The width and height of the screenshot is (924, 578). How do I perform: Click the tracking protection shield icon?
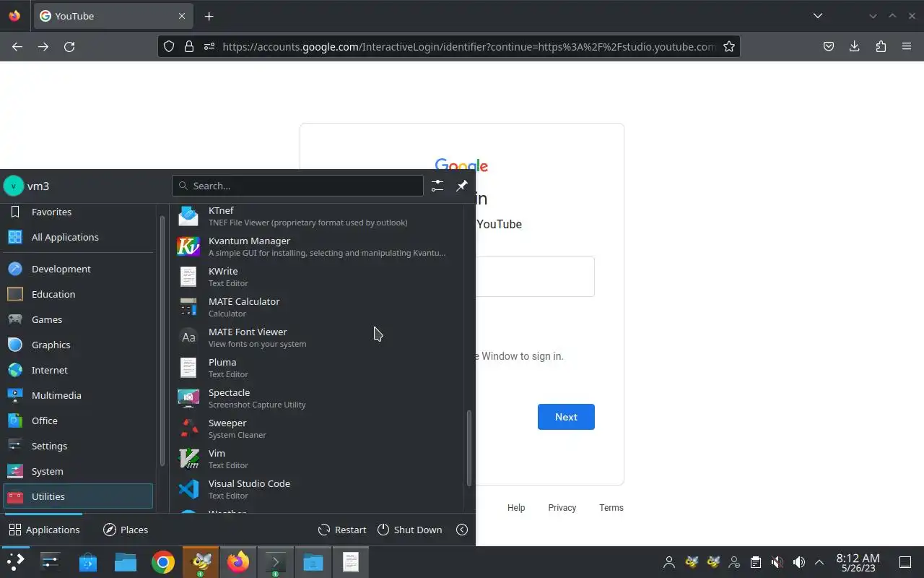click(169, 46)
